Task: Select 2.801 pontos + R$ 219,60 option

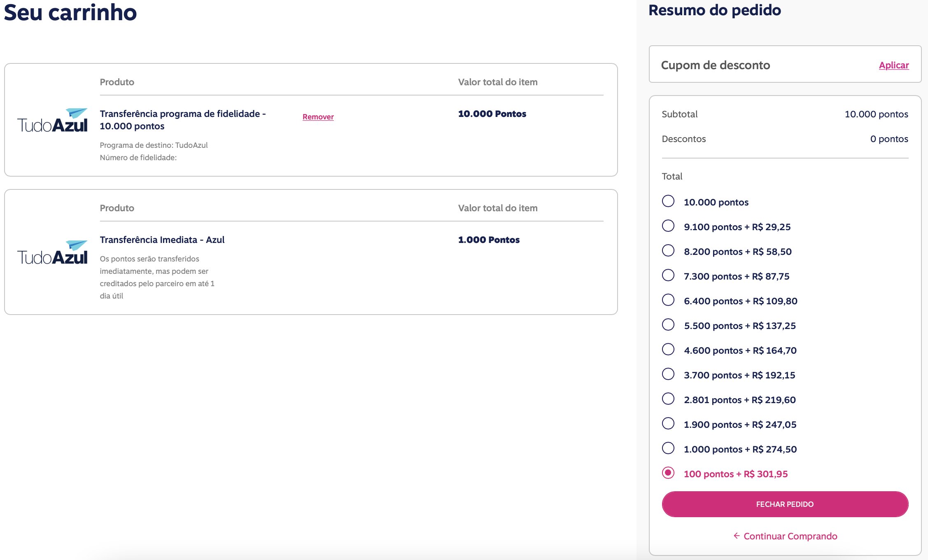Action: 668,399
